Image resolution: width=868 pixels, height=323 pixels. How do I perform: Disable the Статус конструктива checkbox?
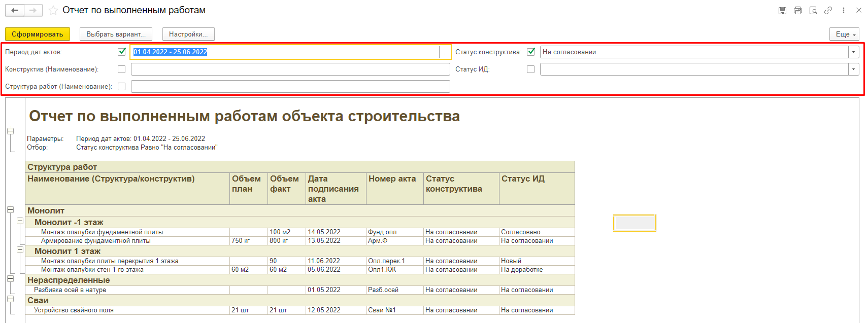point(531,52)
